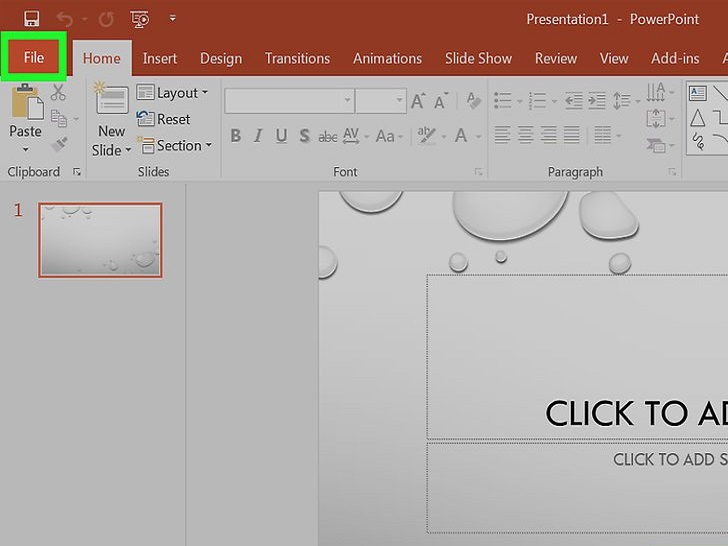Image resolution: width=728 pixels, height=546 pixels.
Task: Click the Increase Font Size icon
Action: pos(419,101)
